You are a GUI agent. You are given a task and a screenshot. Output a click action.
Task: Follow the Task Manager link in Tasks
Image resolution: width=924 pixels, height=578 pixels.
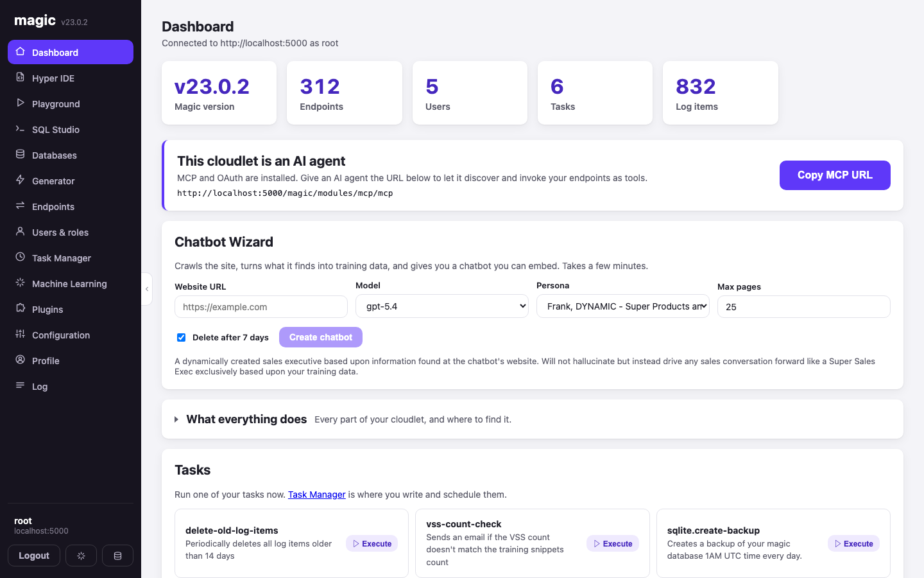(317, 495)
